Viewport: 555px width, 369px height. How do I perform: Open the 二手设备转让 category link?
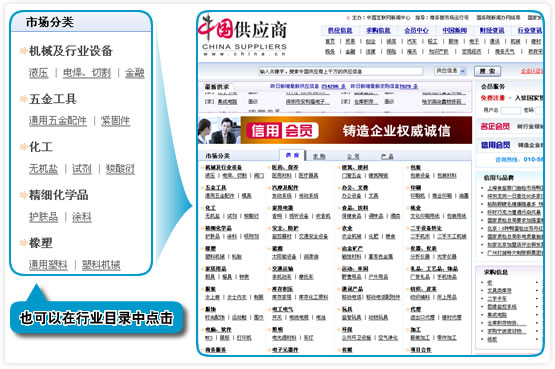click(426, 228)
